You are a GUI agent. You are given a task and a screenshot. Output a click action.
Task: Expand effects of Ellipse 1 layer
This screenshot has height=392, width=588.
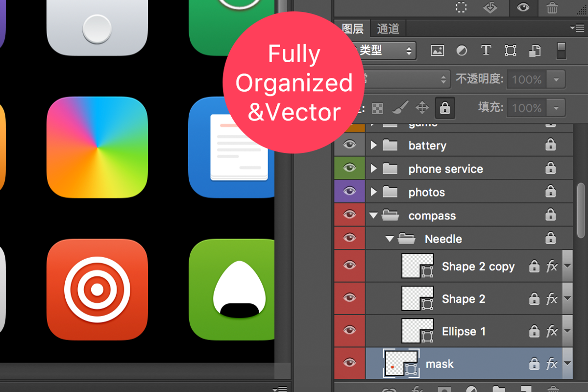[567, 331]
